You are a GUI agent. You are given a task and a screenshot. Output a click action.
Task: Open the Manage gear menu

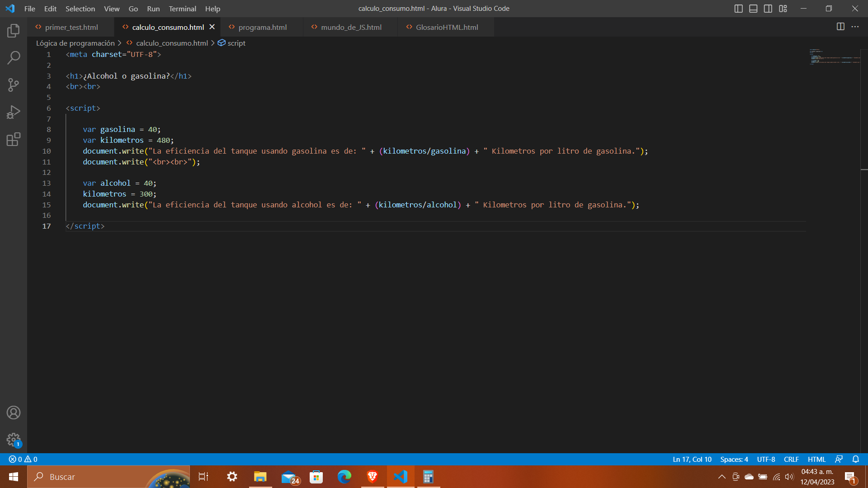(14, 440)
